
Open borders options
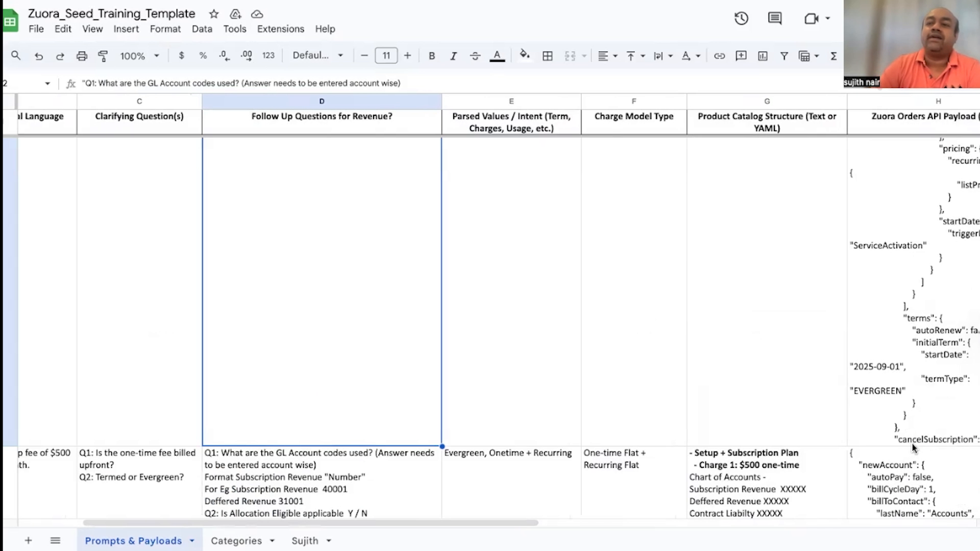point(547,56)
